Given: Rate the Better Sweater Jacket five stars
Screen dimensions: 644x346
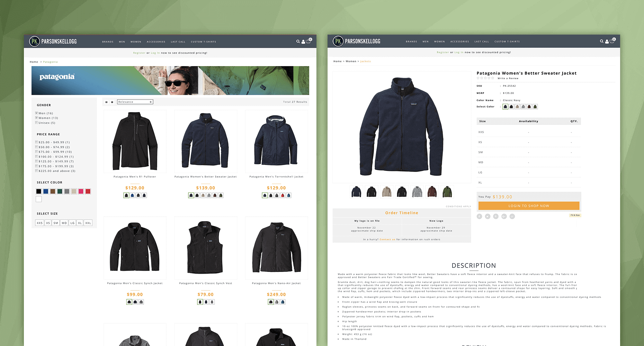Looking at the screenshot, I should coord(493,78).
